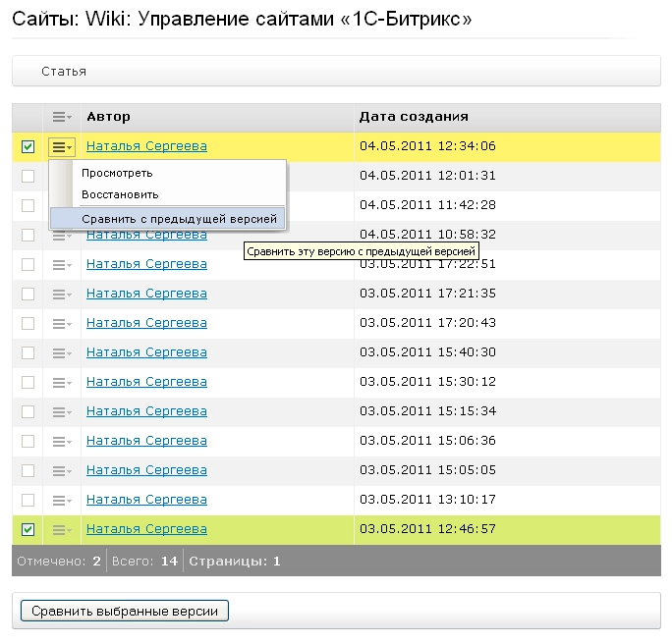Open row actions icon for 03.05.2011 15:40:30
The height and width of the screenshot is (644, 672).
point(62,352)
